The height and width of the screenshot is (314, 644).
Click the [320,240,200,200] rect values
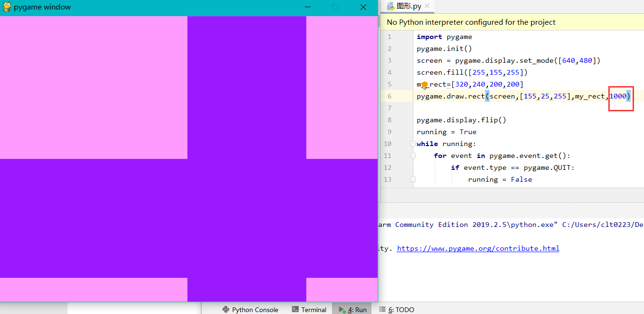pyautogui.click(x=487, y=84)
